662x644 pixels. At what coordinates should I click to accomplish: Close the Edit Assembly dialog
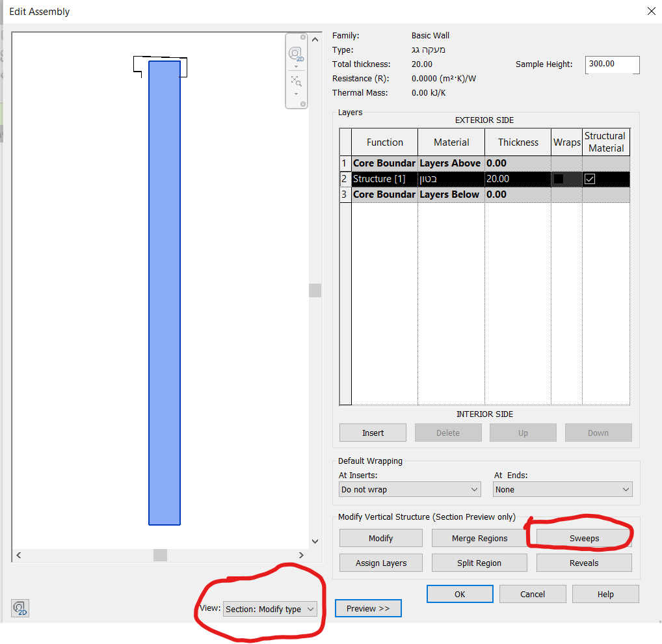tap(652, 12)
